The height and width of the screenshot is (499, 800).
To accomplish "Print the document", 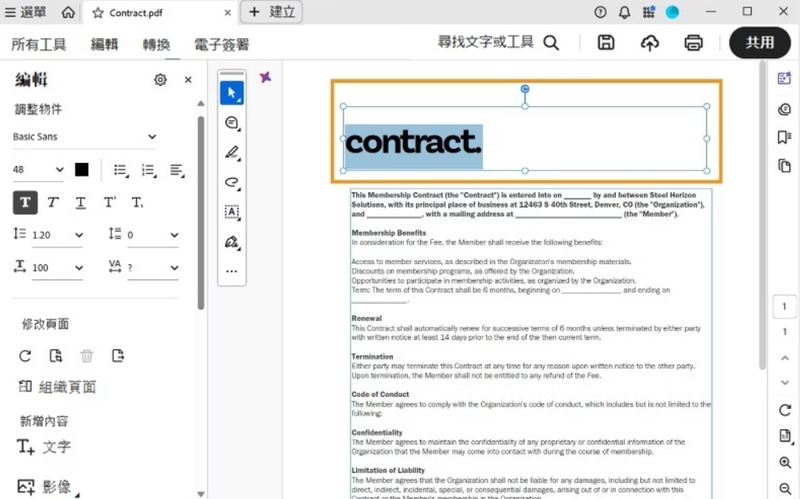I will pyautogui.click(x=693, y=42).
